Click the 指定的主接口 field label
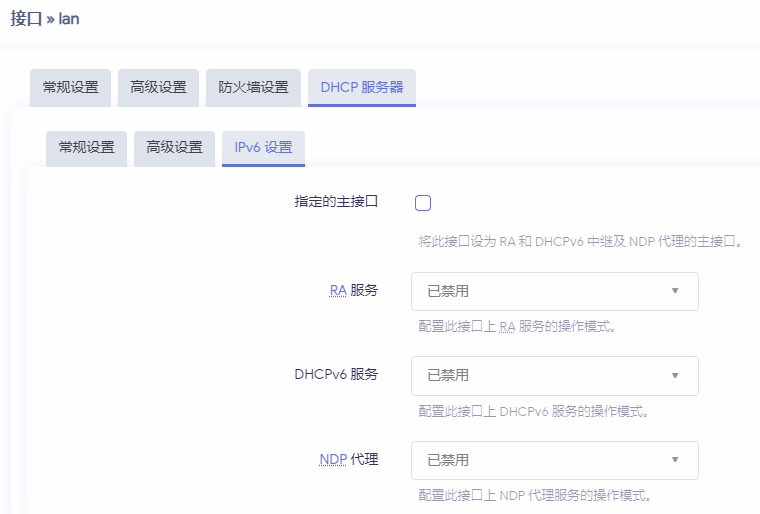 [336, 202]
